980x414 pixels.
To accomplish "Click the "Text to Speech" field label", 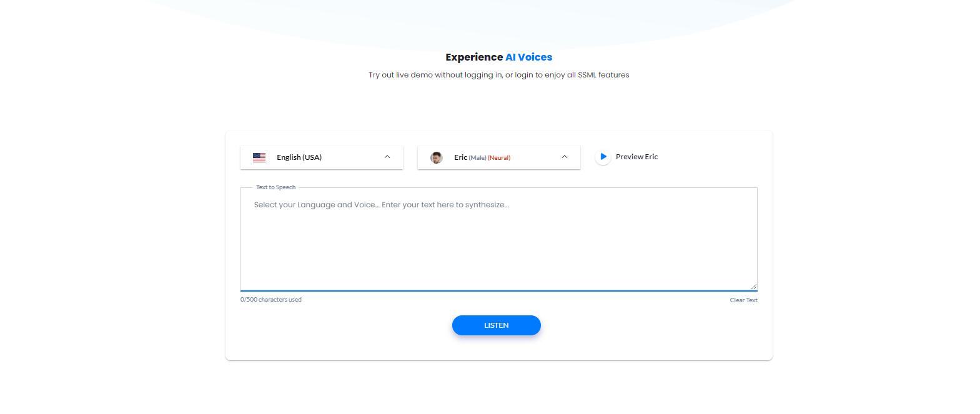I will (275, 187).
